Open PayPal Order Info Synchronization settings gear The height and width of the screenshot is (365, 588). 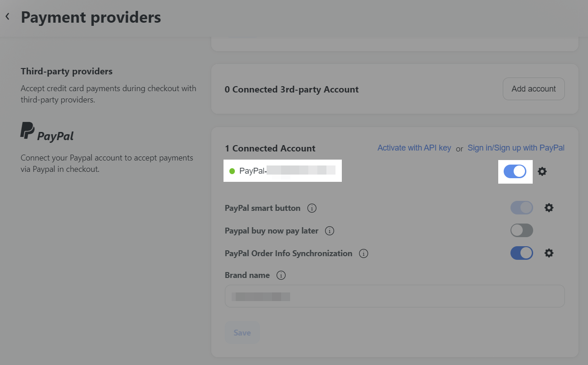coord(549,253)
